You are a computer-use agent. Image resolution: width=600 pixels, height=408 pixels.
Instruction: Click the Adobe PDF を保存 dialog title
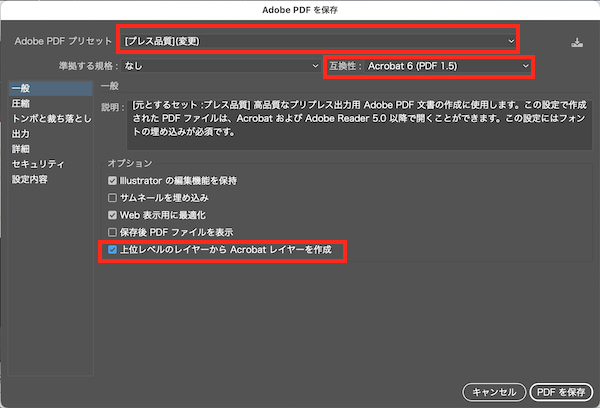point(300,10)
